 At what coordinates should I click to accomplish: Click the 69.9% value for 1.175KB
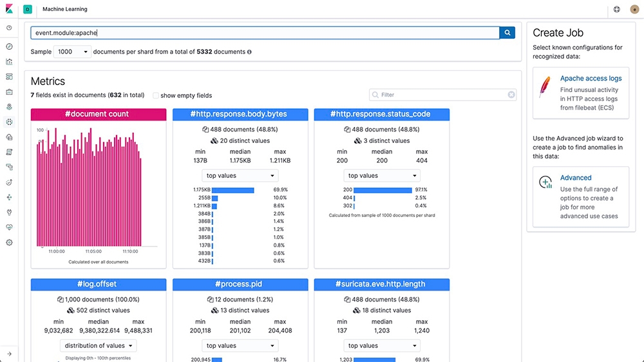click(x=281, y=190)
